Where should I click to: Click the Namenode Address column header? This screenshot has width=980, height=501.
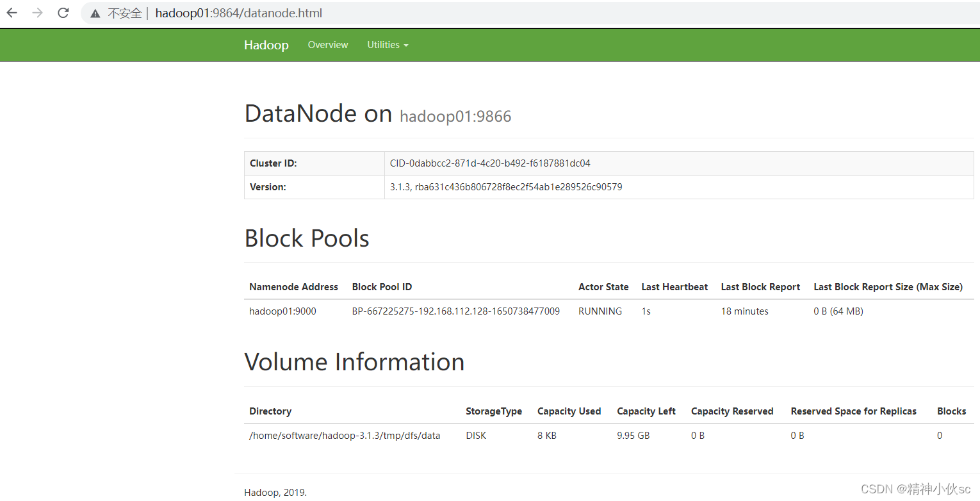pyautogui.click(x=293, y=287)
